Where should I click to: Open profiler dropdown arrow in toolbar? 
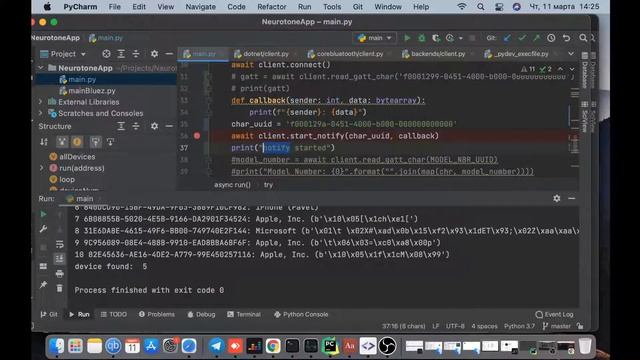461,38
